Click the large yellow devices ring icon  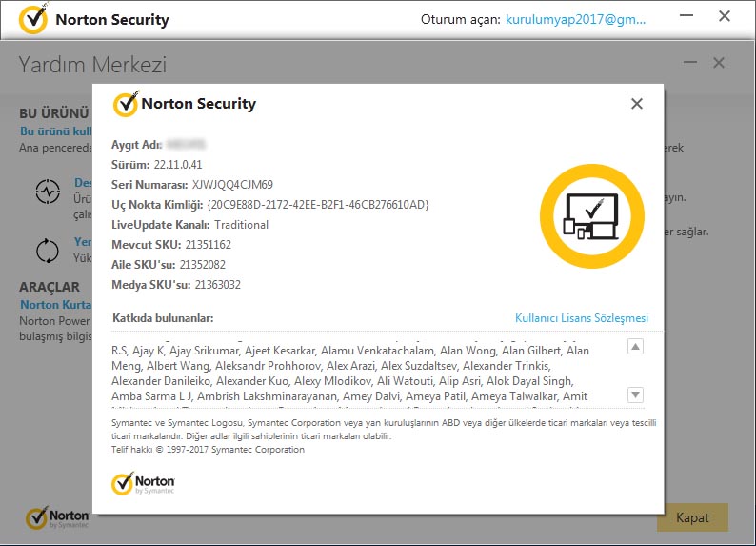click(592, 216)
